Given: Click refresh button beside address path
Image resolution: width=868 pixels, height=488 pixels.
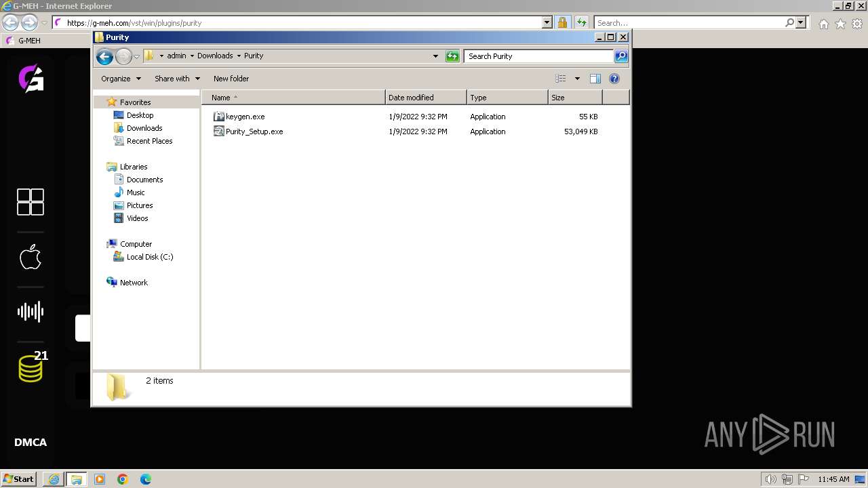Looking at the screenshot, I should click(452, 56).
